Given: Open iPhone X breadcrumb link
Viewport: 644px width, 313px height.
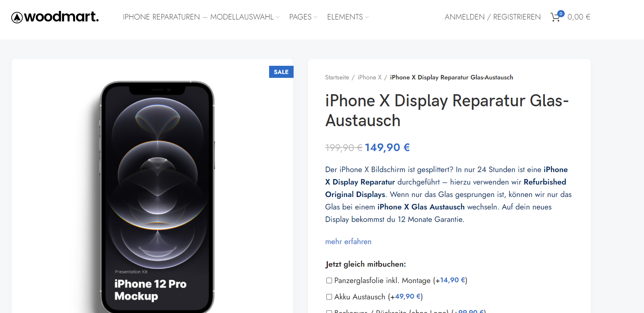Looking at the screenshot, I should 369,77.
